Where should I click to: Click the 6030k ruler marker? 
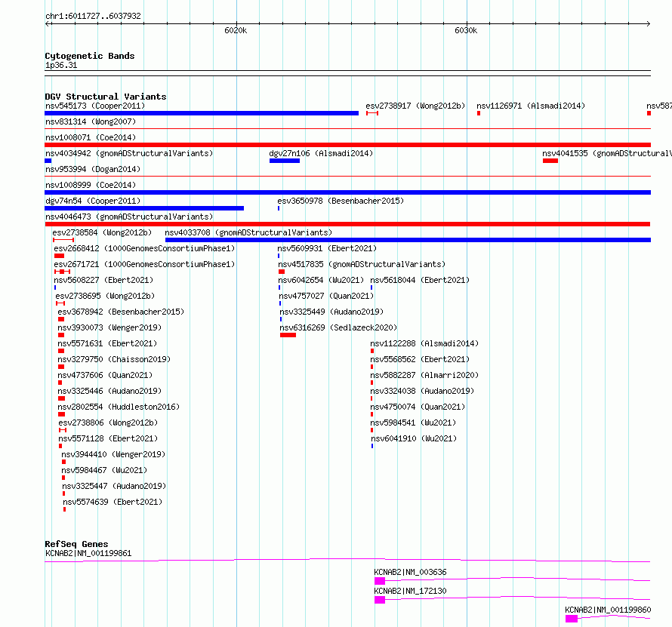(466, 30)
